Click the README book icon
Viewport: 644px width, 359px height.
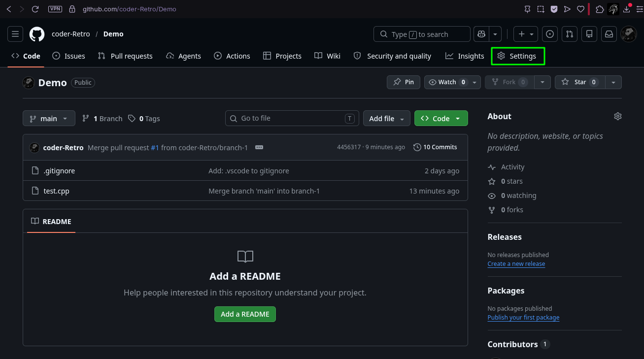pos(34,221)
